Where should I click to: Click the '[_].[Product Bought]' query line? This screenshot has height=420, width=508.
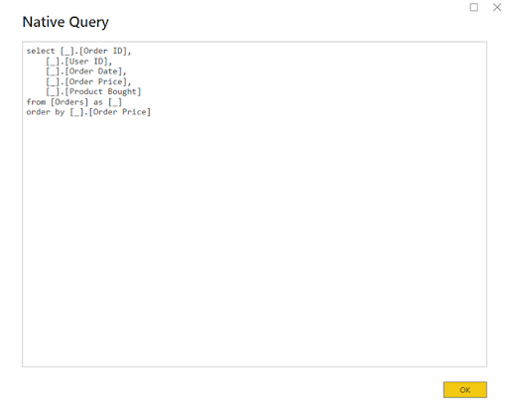coord(93,91)
